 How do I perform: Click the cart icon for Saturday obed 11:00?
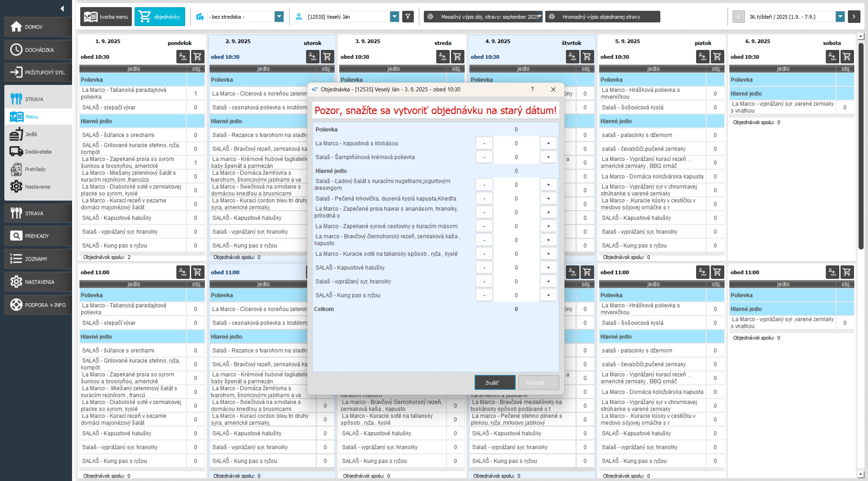(x=847, y=272)
